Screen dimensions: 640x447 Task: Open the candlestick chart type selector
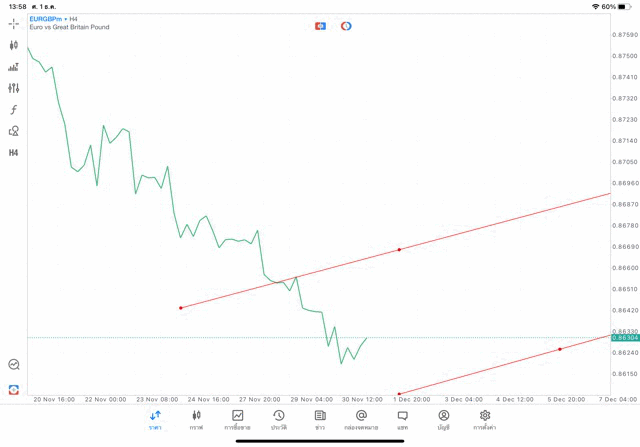14,45
